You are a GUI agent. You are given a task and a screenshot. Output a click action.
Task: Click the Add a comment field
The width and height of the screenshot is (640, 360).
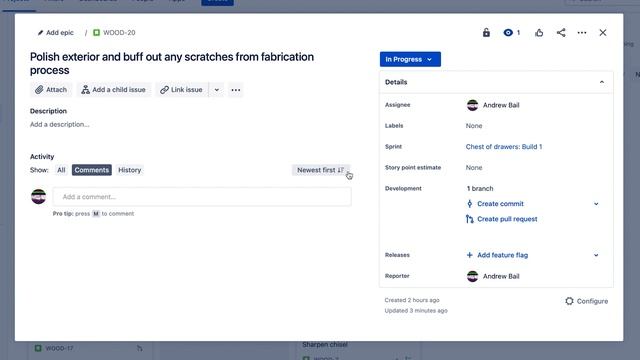[x=202, y=197]
